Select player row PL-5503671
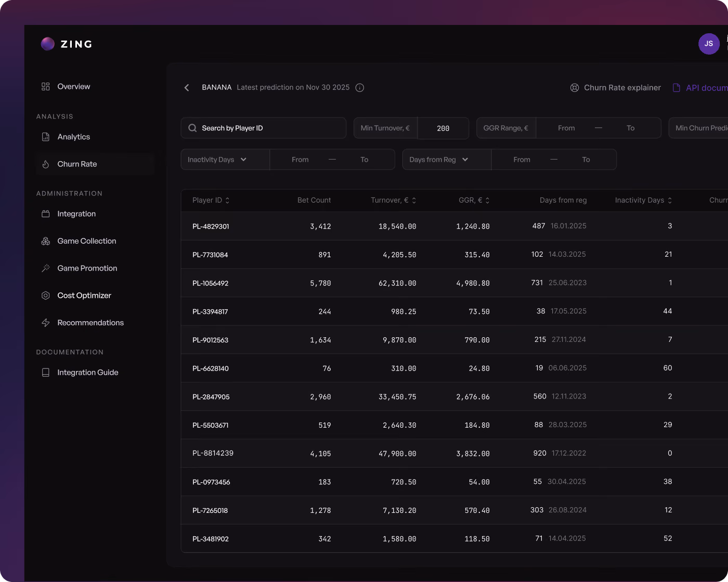Image resolution: width=728 pixels, height=582 pixels. (x=454, y=425)
